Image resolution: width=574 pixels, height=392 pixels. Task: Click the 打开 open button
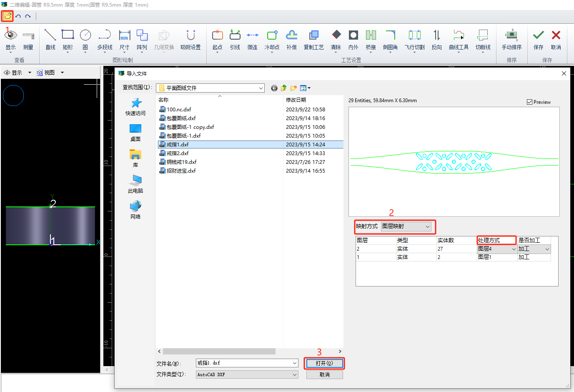point(324,363)
